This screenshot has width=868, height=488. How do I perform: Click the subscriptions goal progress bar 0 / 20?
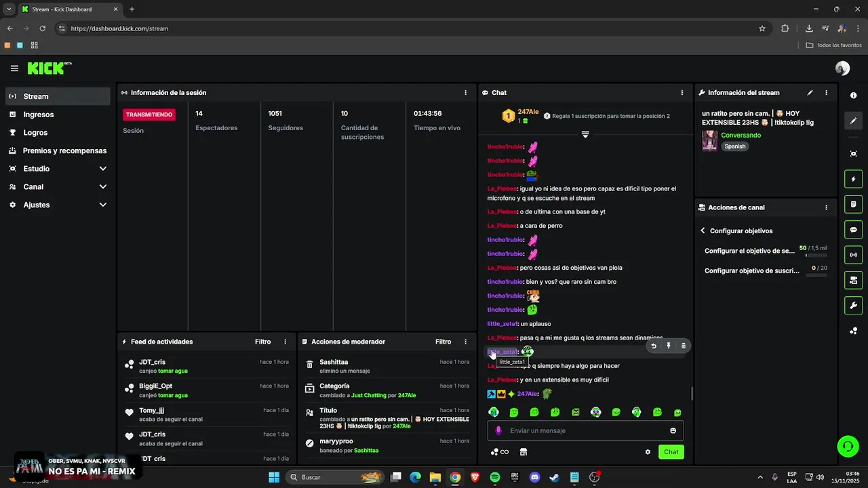point(816,275)
